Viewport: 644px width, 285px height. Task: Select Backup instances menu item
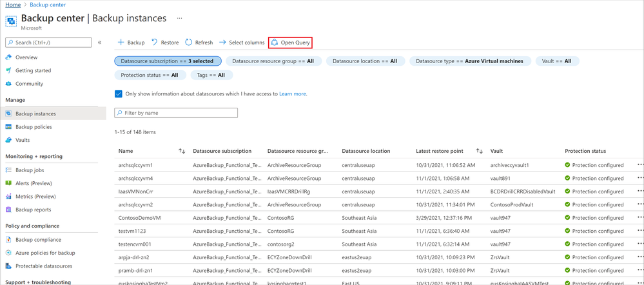[x=53, y=113]
